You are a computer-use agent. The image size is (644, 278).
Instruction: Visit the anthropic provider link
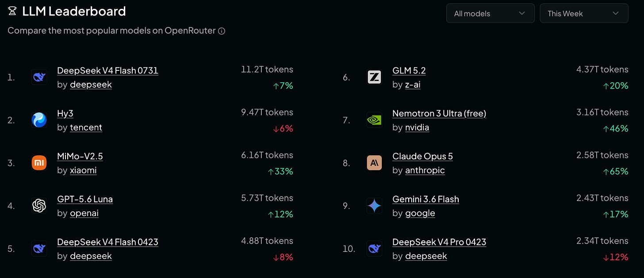click(x=425, y=170)
